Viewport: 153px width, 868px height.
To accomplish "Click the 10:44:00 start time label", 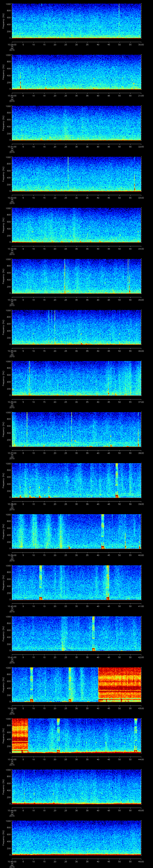I will pos(12,810).
